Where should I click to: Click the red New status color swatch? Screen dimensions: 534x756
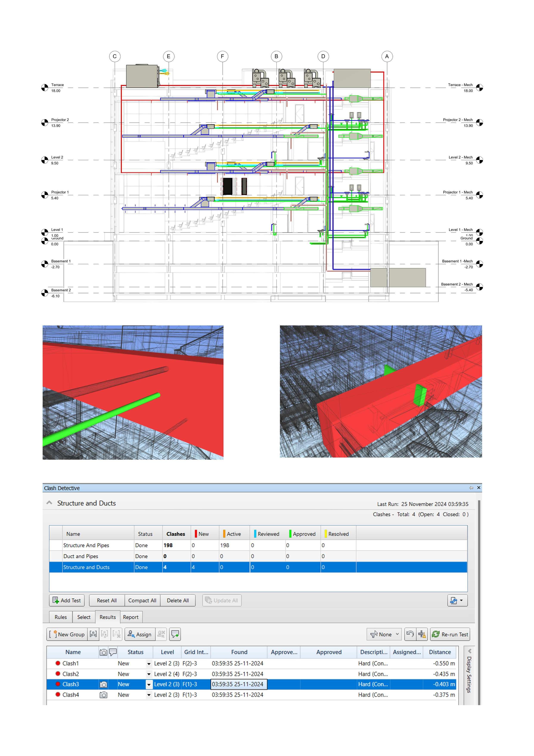tap(196, 534)
